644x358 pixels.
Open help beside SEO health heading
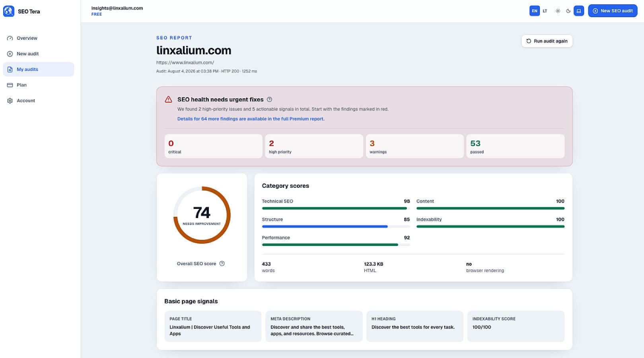click(x=269, y=99)
